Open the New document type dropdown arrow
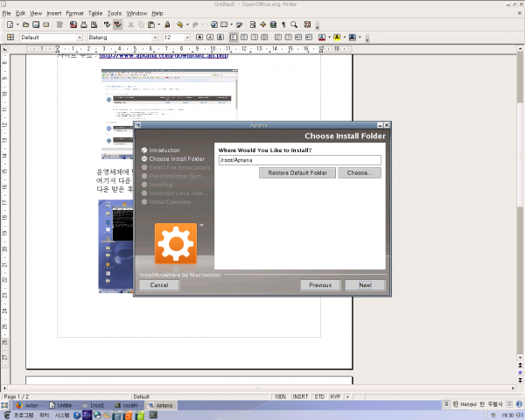The image size is (525, 420). pyautogui.click(x=17, y=24)
